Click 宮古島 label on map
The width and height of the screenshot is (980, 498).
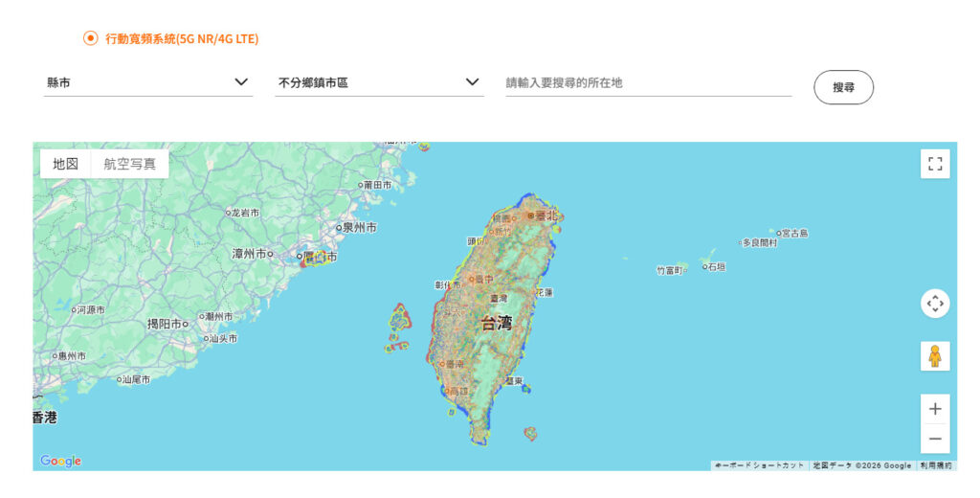pyautogui.click(x=795, y=233)
